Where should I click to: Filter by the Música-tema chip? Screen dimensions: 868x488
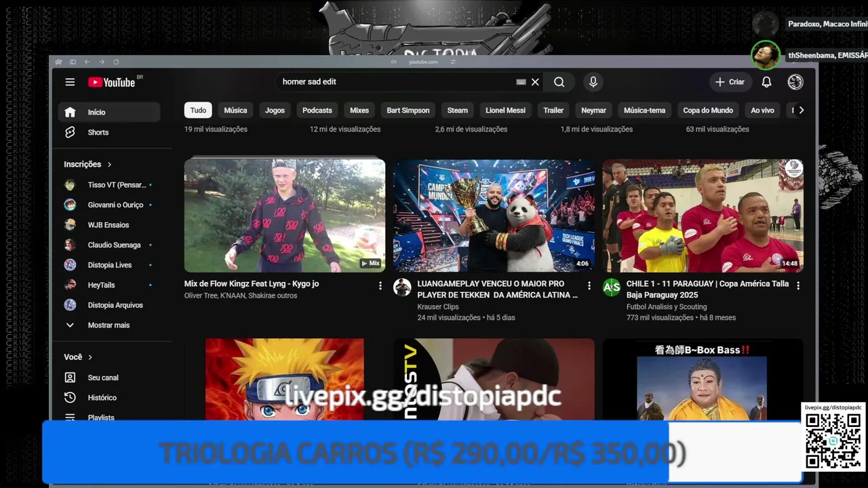click(x=644, y=110)
